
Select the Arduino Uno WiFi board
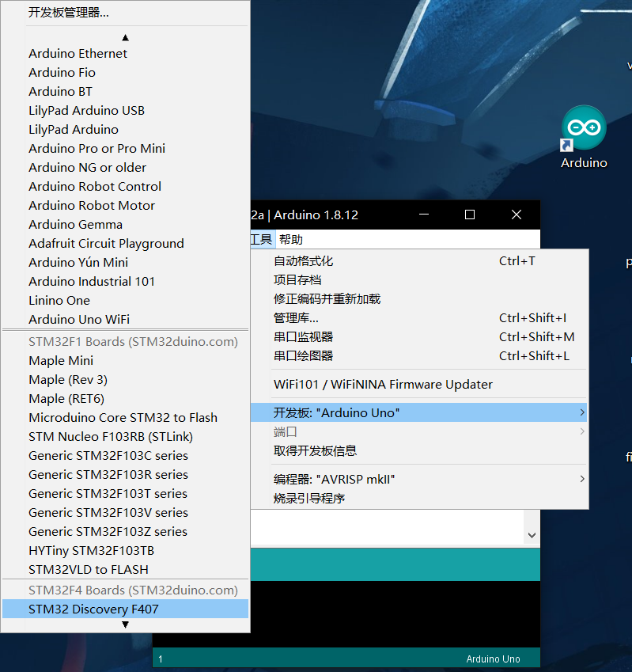click(125, 319)
